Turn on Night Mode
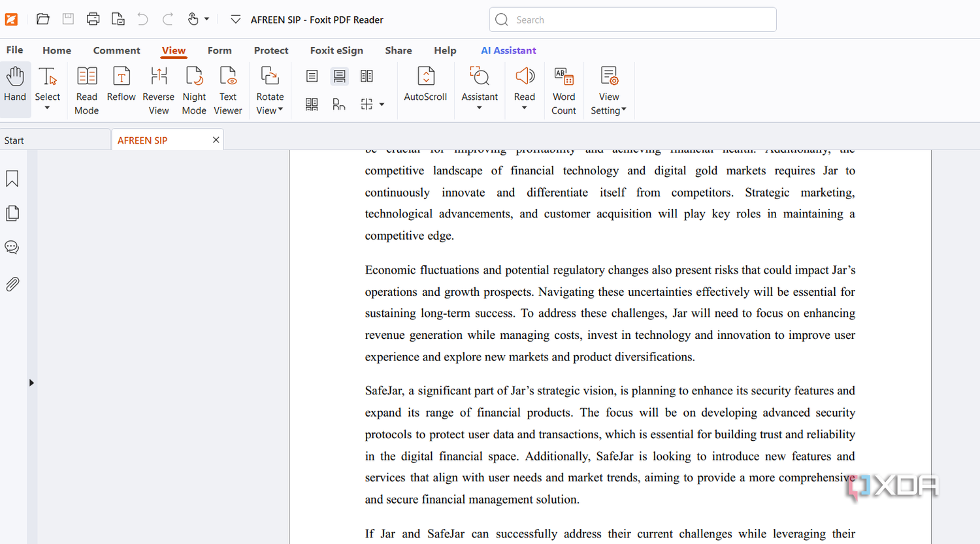Image resolution: width=980 pixels, height=544 pixels. coord(194,90)
